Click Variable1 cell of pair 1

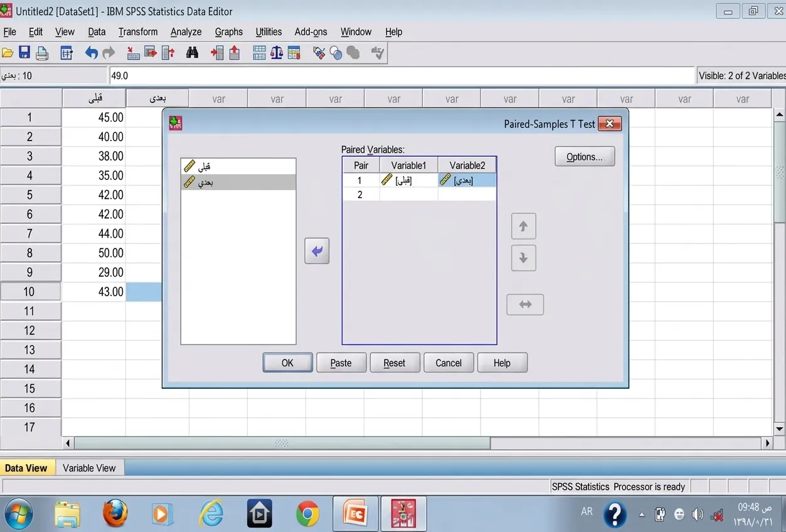click(x=408, y=180)
